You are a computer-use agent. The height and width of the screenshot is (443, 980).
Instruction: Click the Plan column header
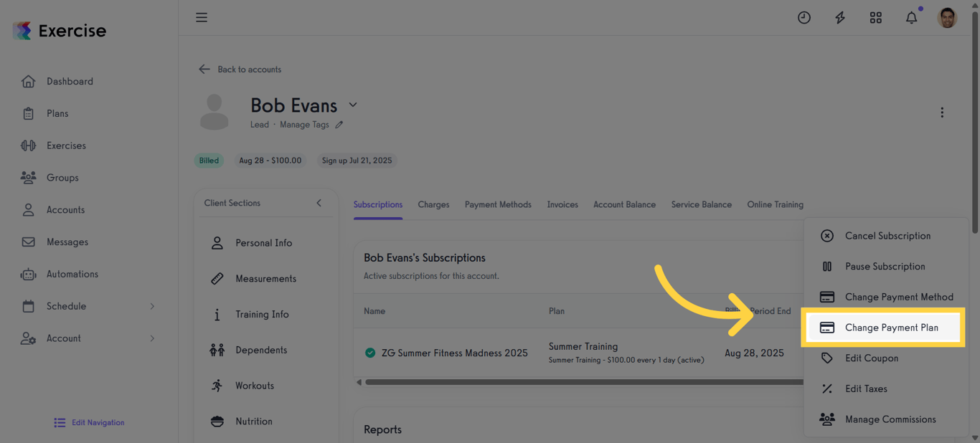point(557,311)
